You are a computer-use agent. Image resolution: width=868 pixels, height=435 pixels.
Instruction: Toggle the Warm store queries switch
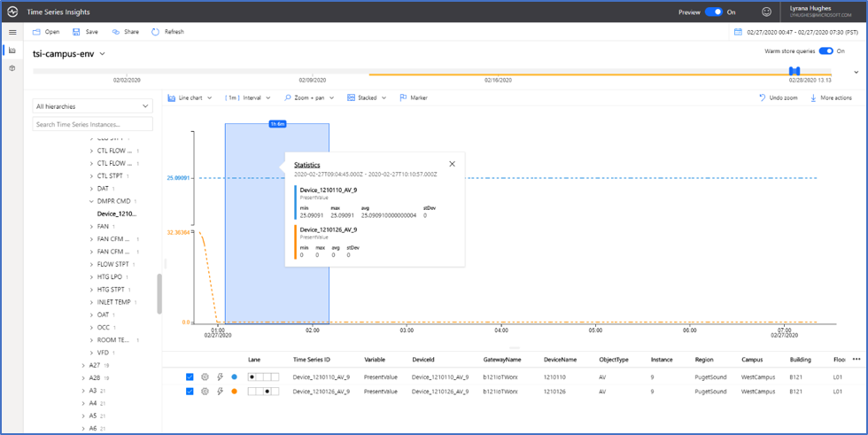point(825,50)
